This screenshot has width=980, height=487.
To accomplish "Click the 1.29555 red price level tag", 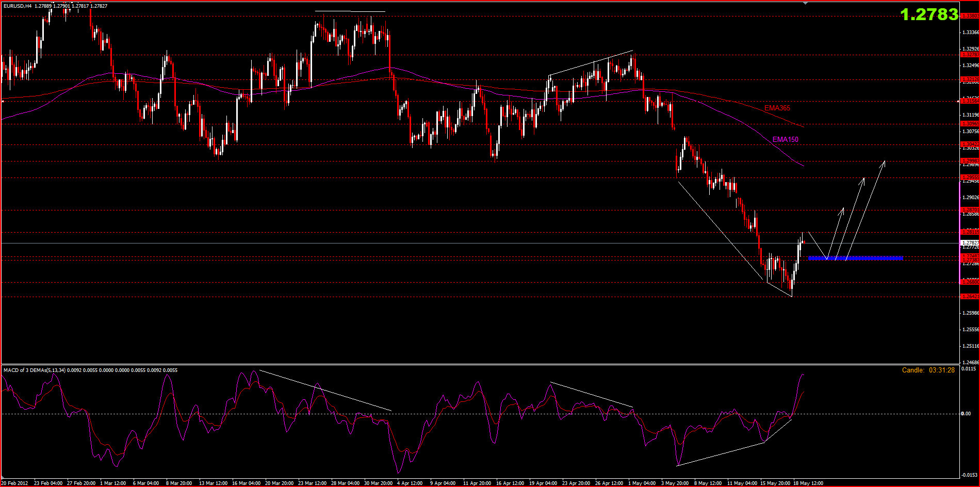I will (970, 177).
